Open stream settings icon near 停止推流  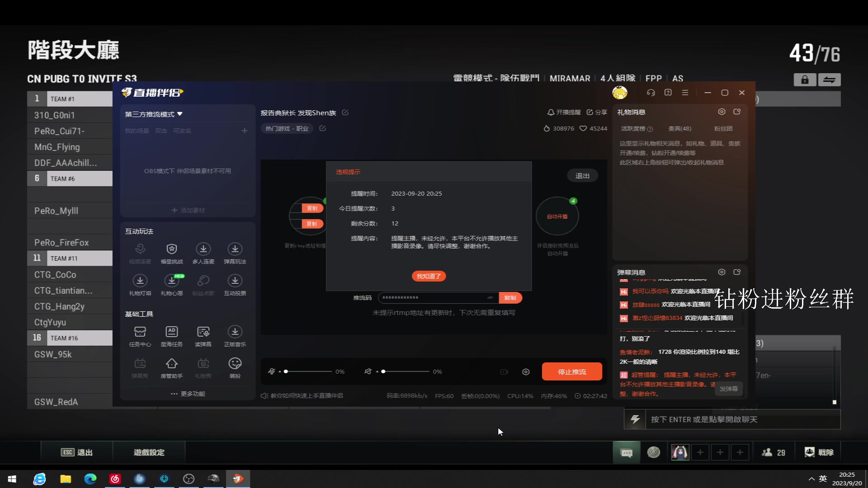(x=526, y=372)
